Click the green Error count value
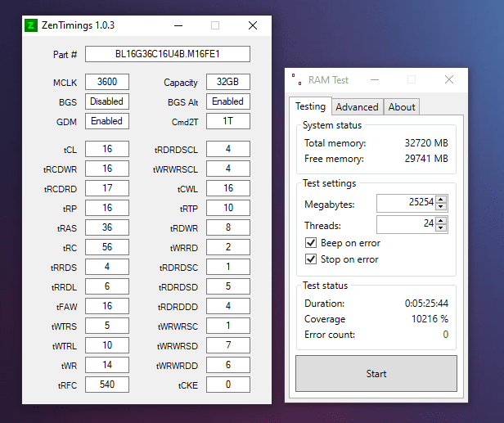Screen dimensions: 504x423 pos(445,335)
